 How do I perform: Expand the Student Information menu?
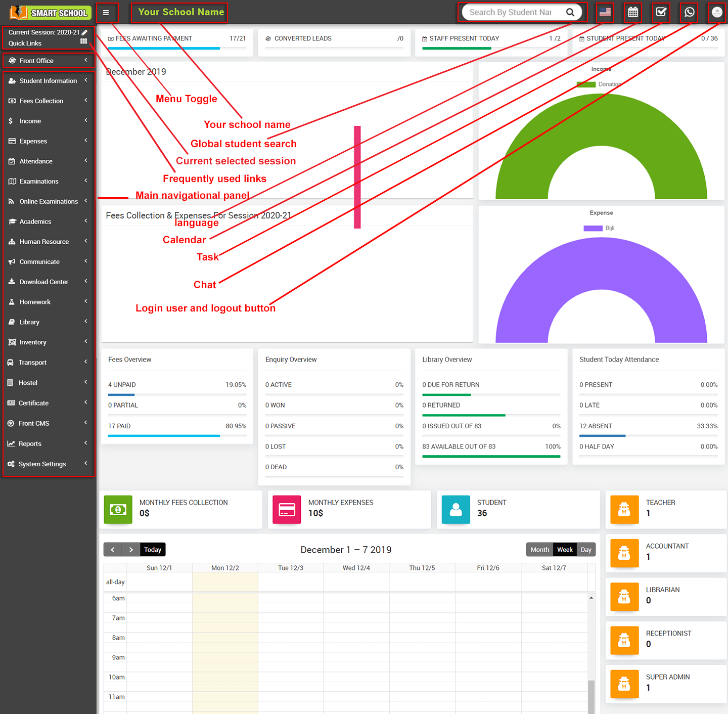48,81
